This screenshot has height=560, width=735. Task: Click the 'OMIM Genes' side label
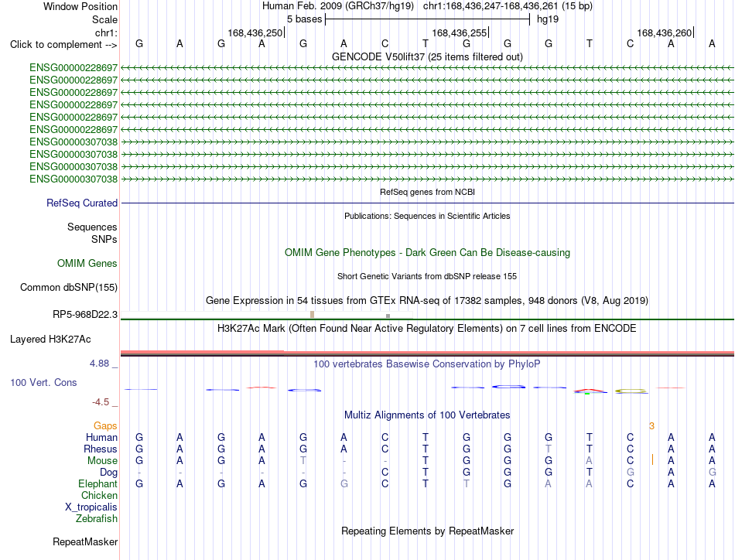click(x=87, y=263)
